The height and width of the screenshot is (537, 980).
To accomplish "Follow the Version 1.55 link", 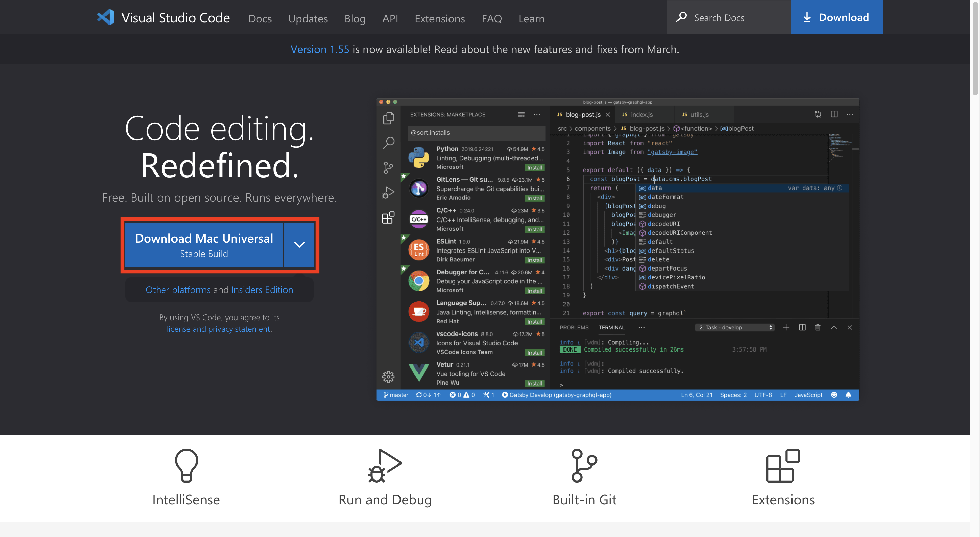I will [x=320, y=49].
